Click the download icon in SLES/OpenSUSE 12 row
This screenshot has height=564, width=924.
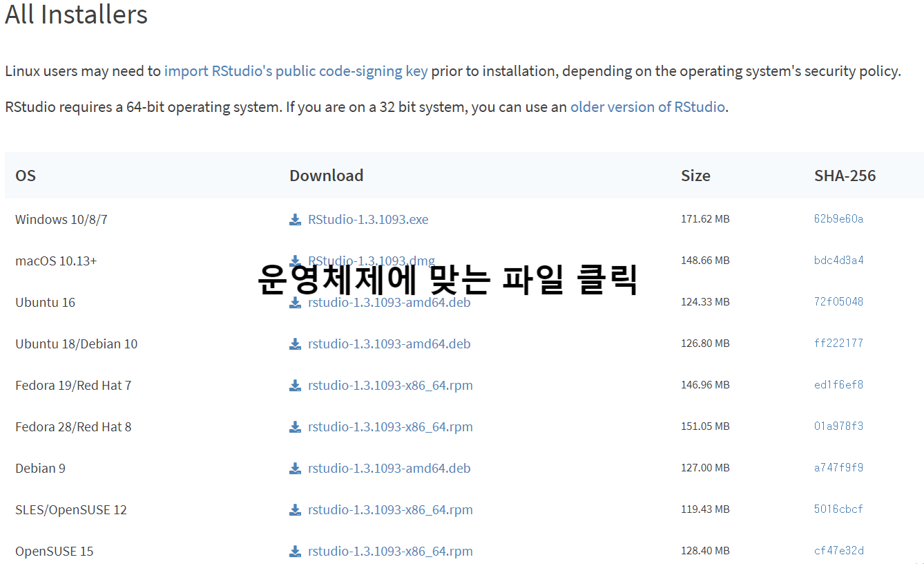(295, 510)
